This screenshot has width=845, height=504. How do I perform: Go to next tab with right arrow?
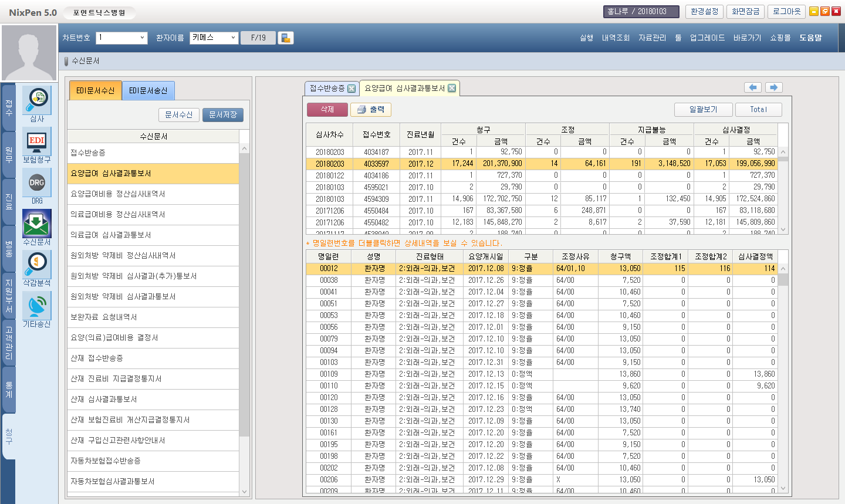[x=774, y=87]
